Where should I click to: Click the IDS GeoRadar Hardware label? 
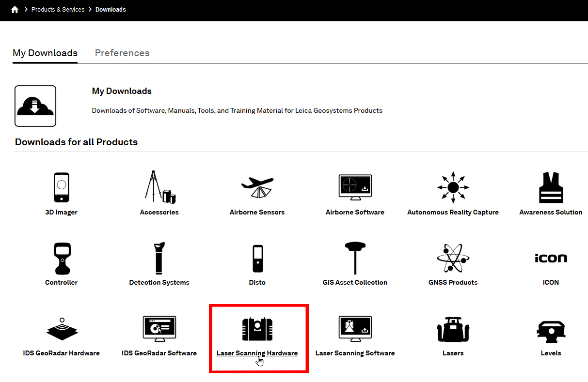[x=62, y=353]
